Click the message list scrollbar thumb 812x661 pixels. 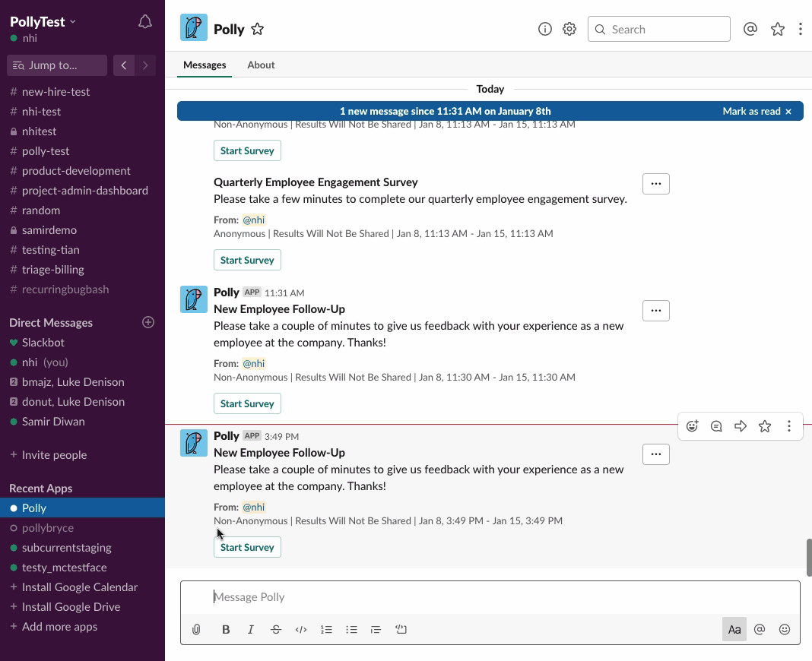(x=809, y=558)
